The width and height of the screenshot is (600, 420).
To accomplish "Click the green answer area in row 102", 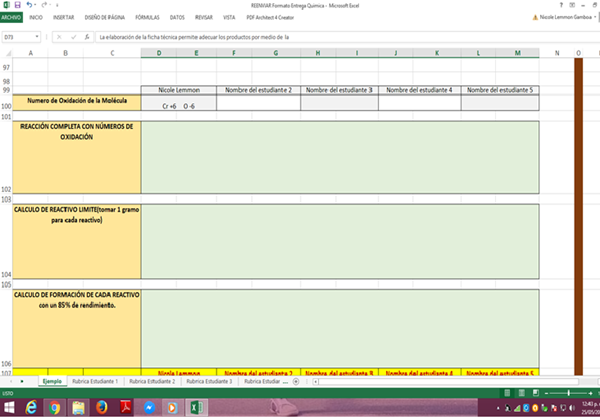I will (340, 157).
